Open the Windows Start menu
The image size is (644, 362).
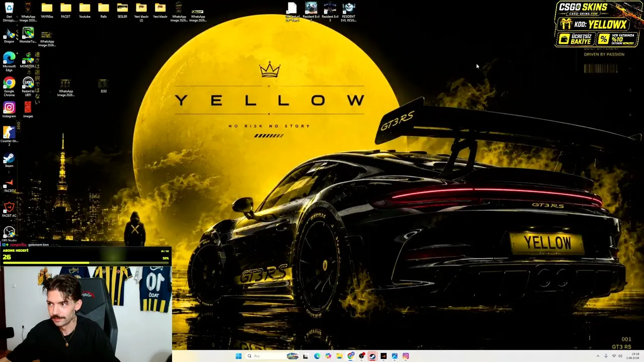coord(238,356)
